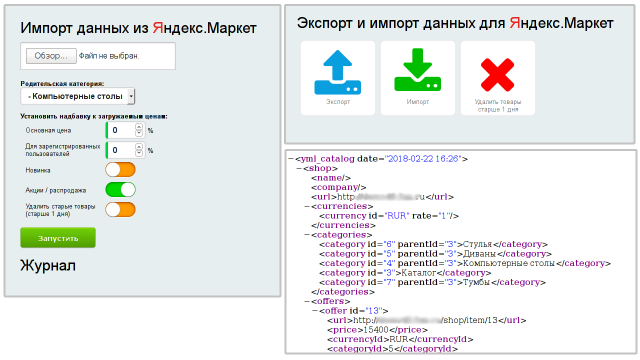Increase the Основная цена spinner value
The image size is (640, 360).
coord(139,127)
